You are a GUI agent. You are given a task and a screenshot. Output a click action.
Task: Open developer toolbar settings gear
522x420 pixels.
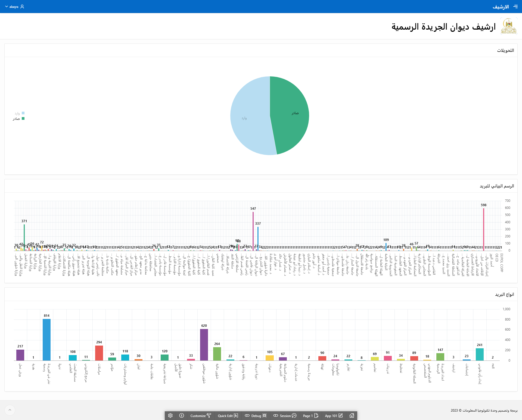point(170,415)
